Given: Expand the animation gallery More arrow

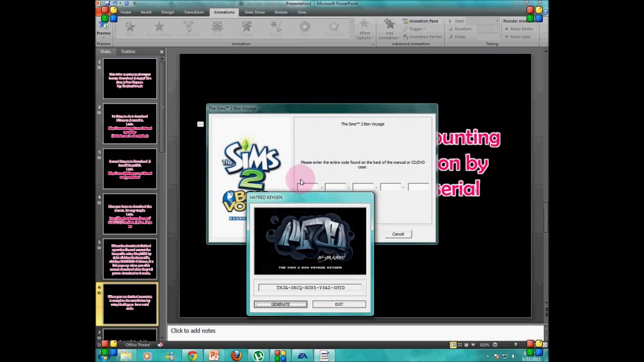Looking at the screenshot, I should click(x=351, y=37).
